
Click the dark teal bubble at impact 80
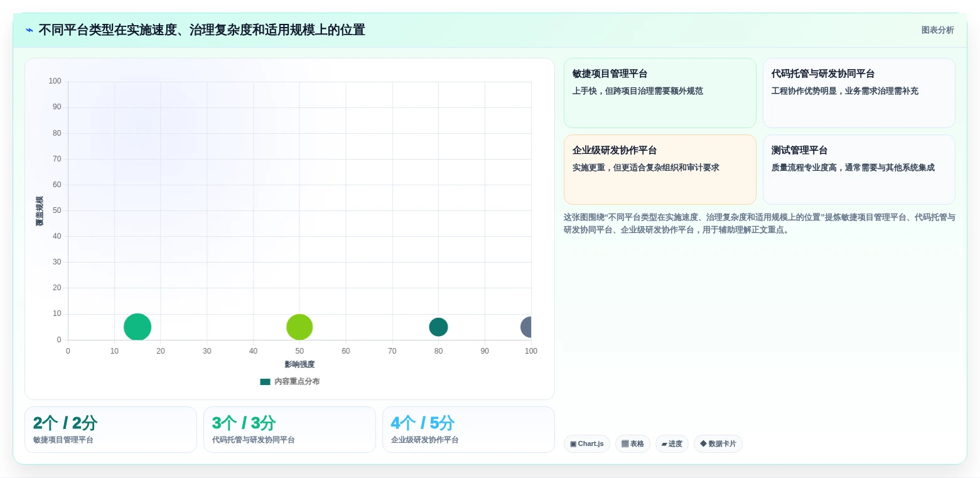pos(438,327)
